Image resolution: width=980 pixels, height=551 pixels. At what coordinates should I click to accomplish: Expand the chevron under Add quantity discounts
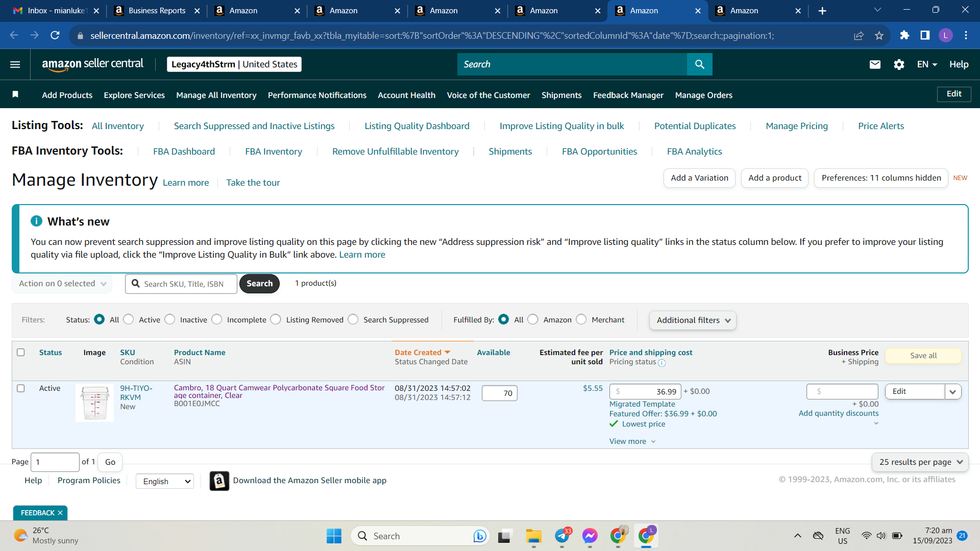[x=876, y=423]
